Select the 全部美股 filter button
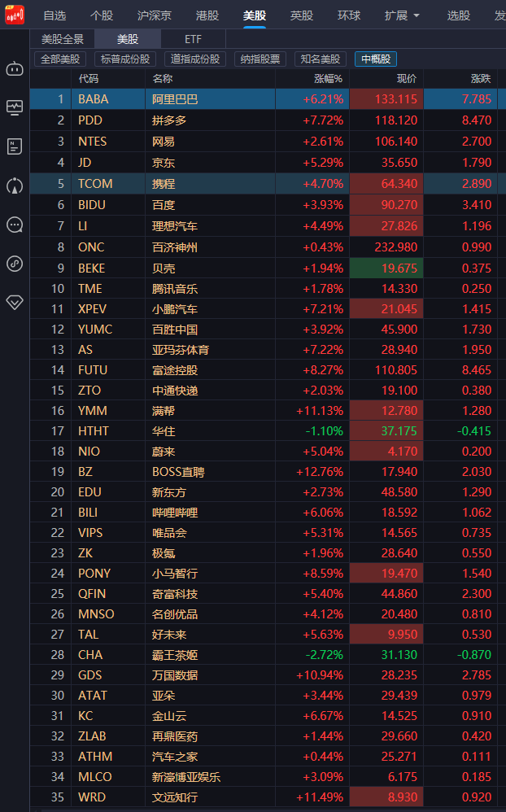The image size is (506, 812). [x=60, y=59]
